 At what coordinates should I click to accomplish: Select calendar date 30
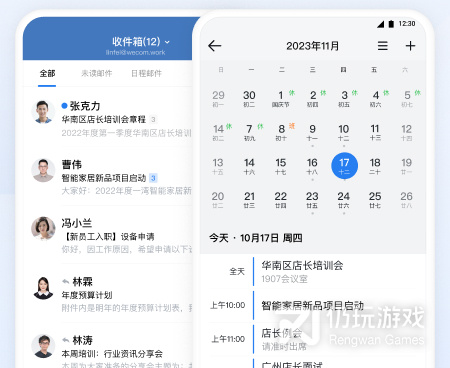[x=249, y=99]
